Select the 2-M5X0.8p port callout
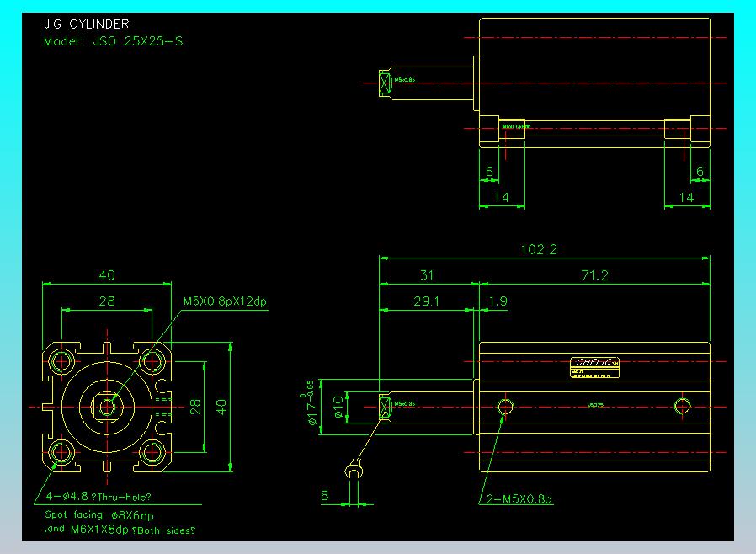This screenshot has width=756, height=554. pyautogui.click(x=520, y=498)
